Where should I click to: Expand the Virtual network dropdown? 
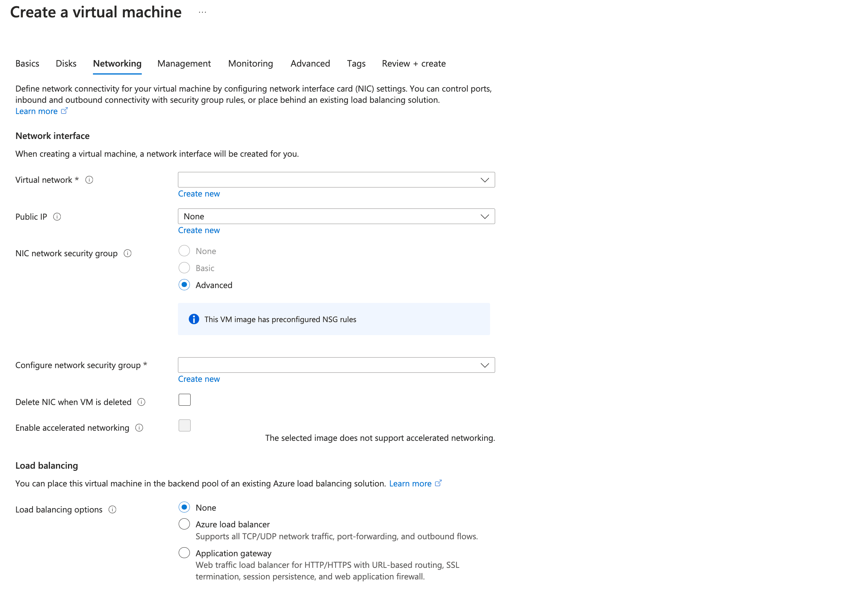336,180
